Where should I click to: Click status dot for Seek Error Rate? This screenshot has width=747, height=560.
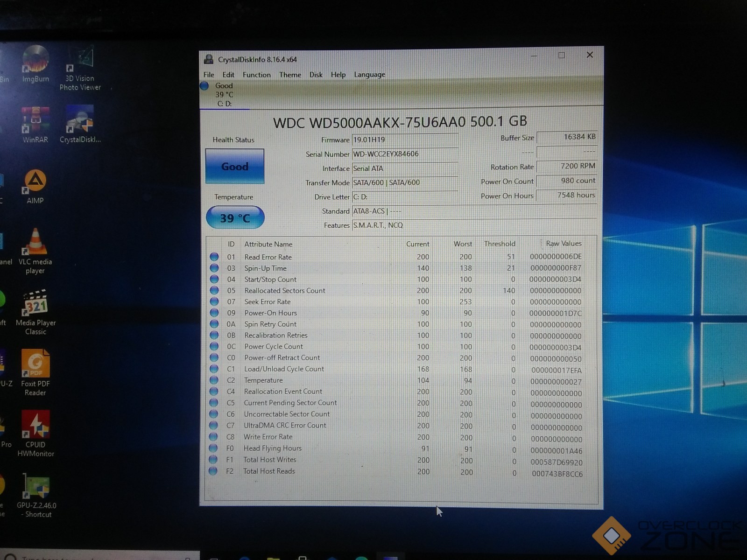[214, 301]
